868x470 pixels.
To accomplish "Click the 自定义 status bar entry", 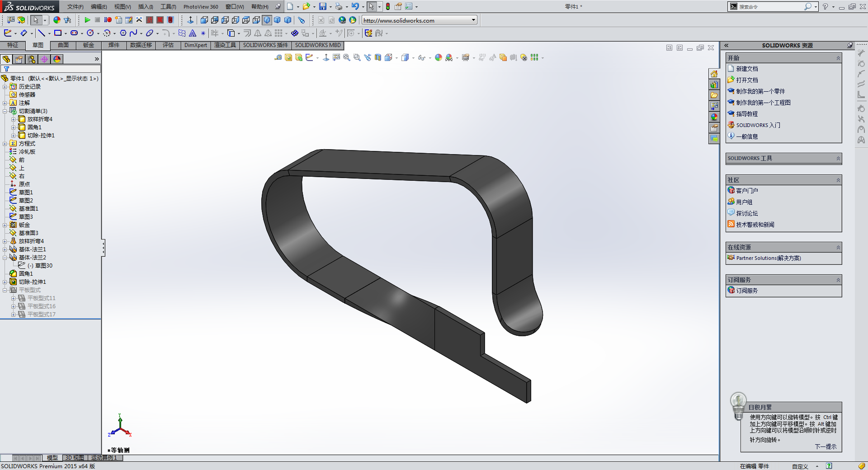I will coord(800,466).
